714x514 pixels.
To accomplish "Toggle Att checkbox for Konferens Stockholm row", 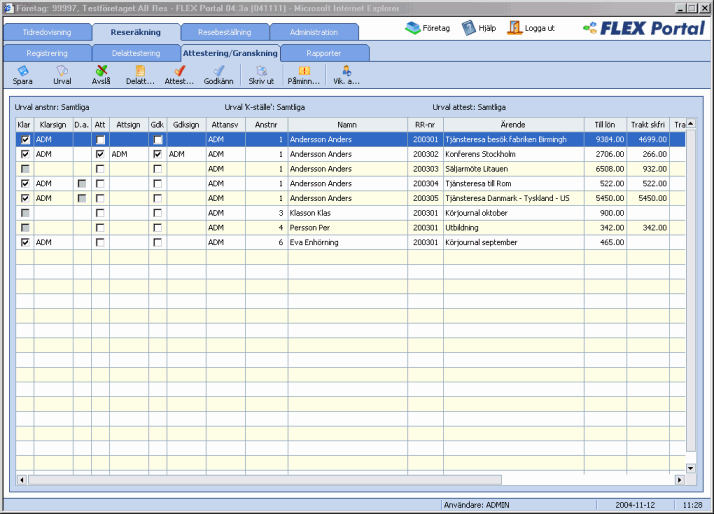I will point(100,155).
